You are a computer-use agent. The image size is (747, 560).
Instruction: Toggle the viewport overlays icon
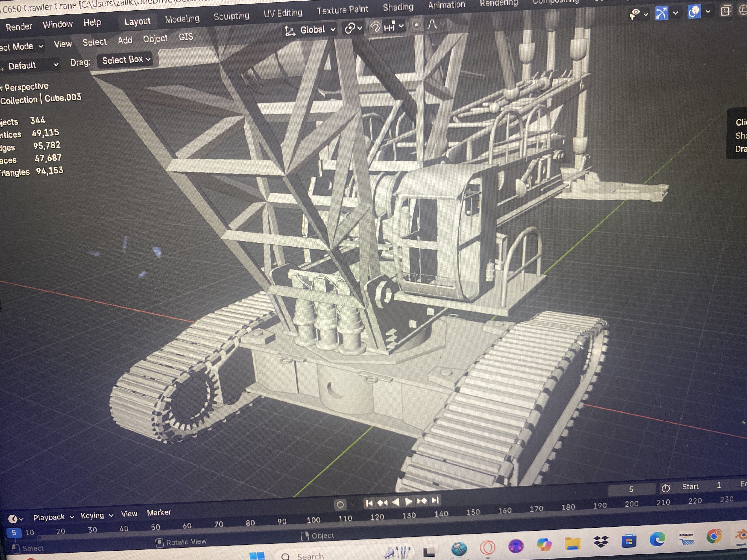click(x=694, y=12)
